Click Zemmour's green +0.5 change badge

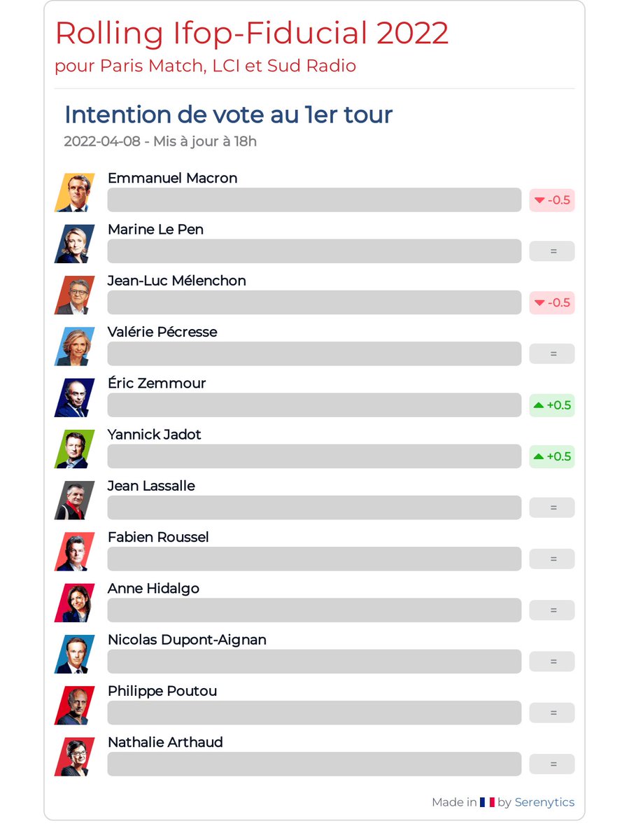pos(552,405)
